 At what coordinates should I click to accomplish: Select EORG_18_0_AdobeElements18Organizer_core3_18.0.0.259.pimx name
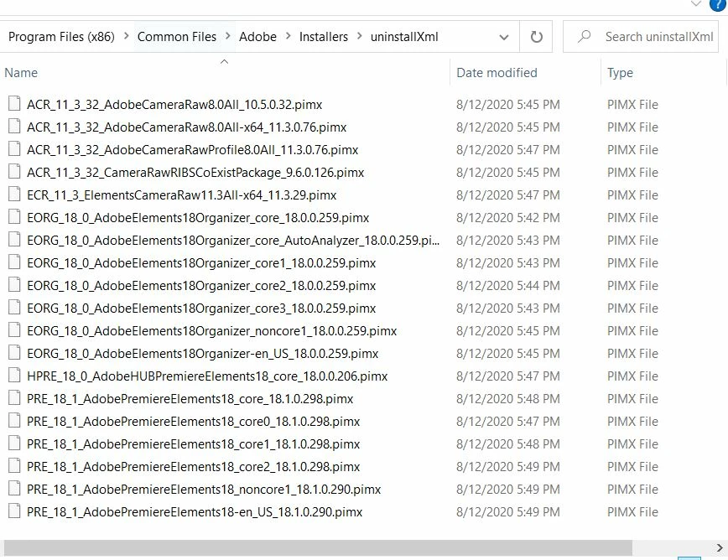(x=201, y=308)
